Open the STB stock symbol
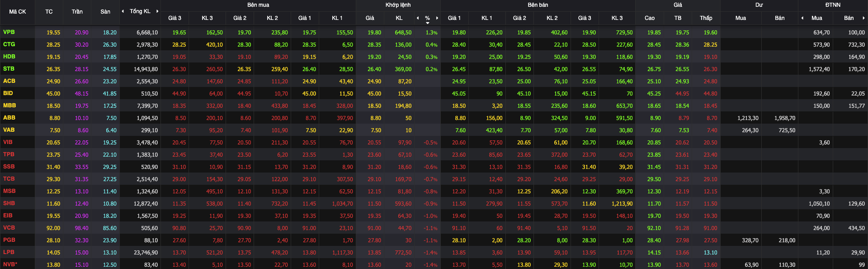 coord(9,69)
